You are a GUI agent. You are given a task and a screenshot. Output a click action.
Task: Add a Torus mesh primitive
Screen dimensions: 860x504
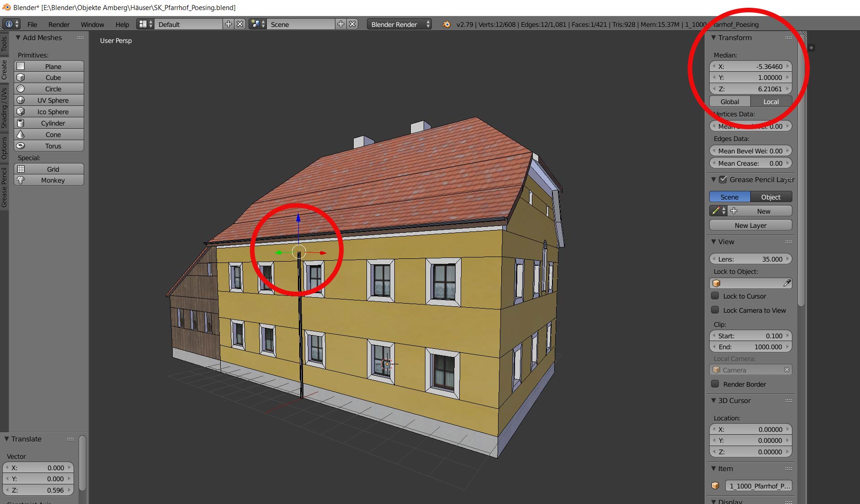coord(49,146)
